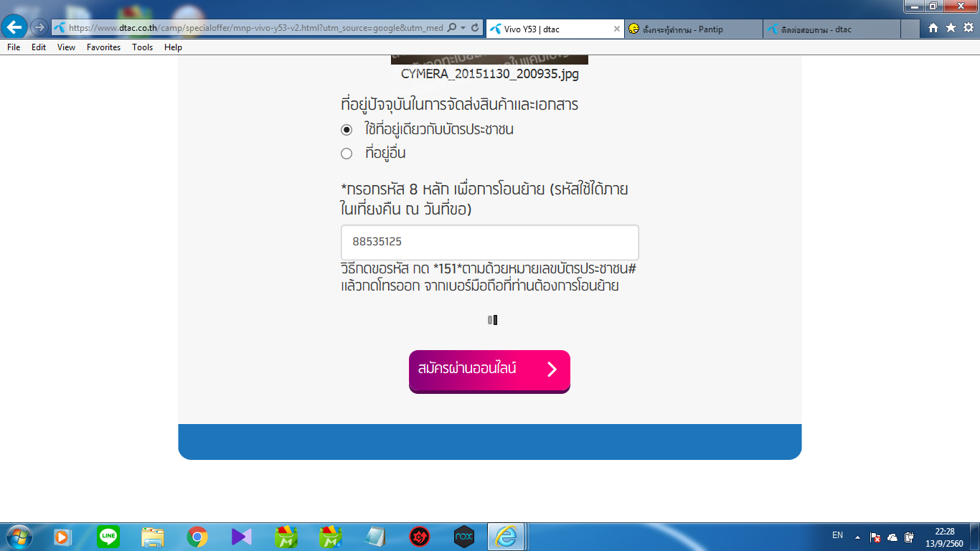The image size is (980, 551).
Task: Click the uploaded ID photo thumbnail
Action: point(489,59)
